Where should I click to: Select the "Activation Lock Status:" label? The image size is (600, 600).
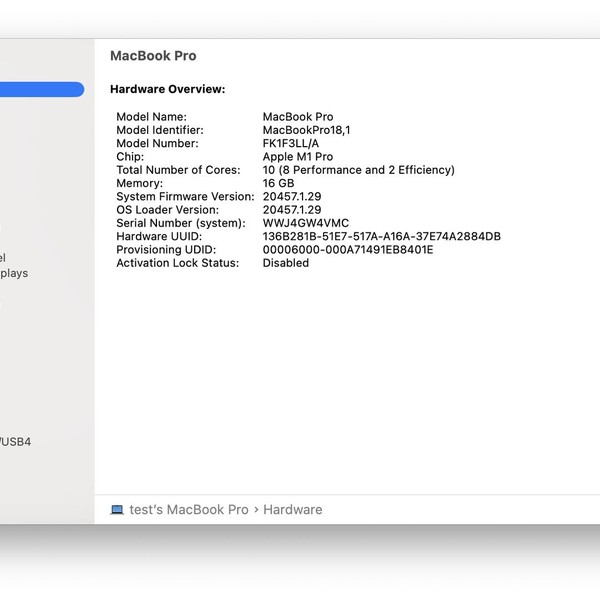[x=178, y=263]
